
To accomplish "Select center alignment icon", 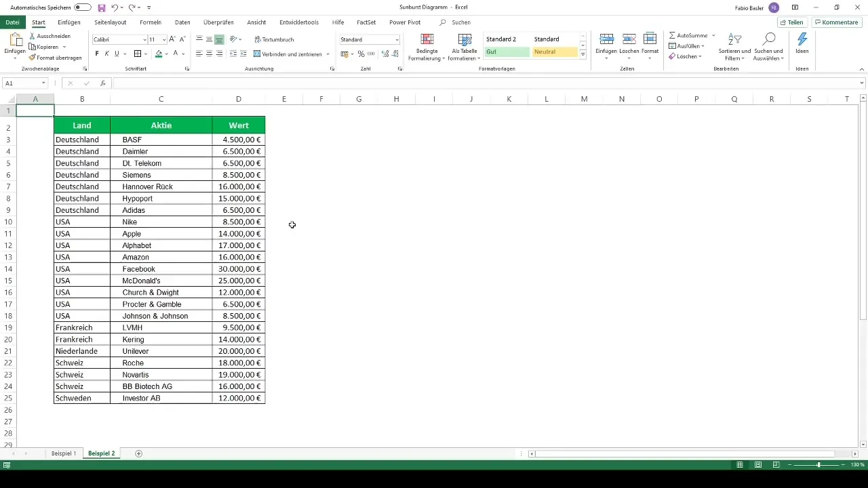I will [209, 54].
